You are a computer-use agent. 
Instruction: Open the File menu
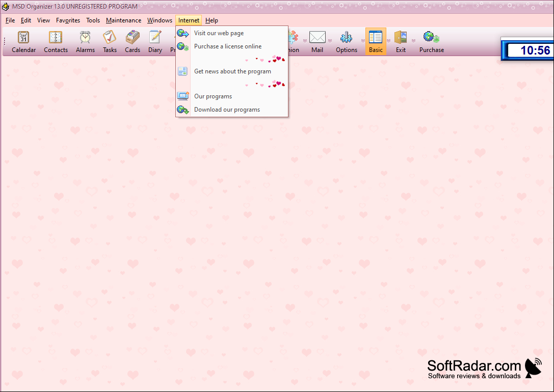click(10, 20)
